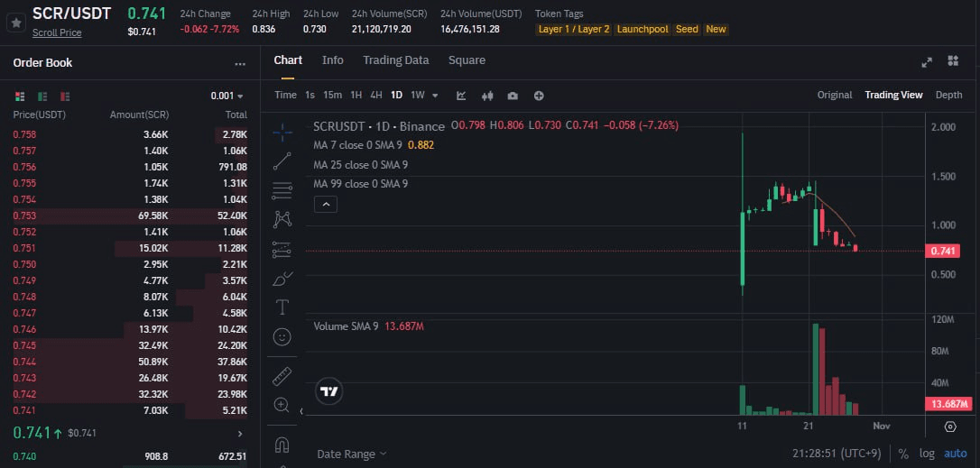Select the brush drawing tool
This screenshot has width=980, height=468.
tap(282, 279)
